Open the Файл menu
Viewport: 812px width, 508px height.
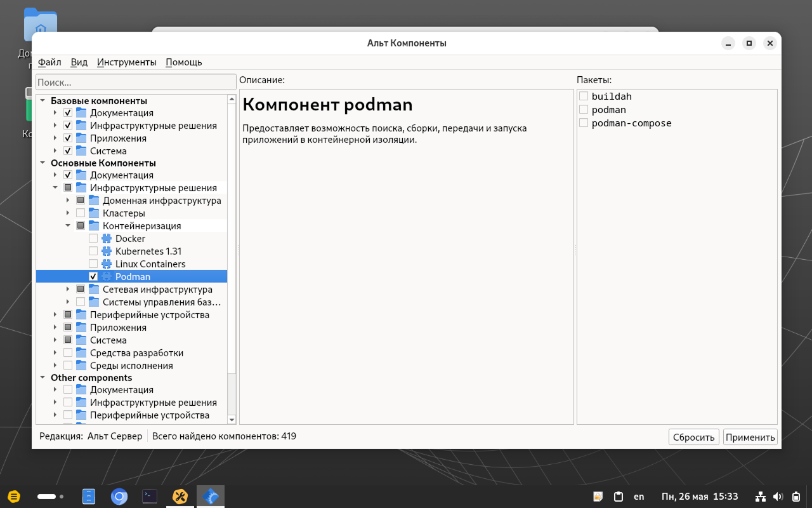pos(49,62)
